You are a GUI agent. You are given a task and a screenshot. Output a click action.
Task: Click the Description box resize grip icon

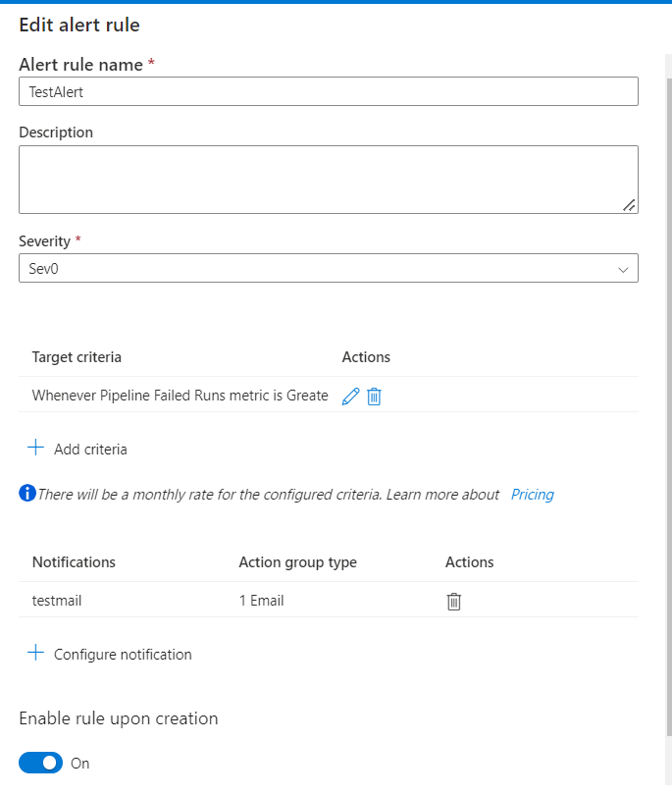coord(631,205)
